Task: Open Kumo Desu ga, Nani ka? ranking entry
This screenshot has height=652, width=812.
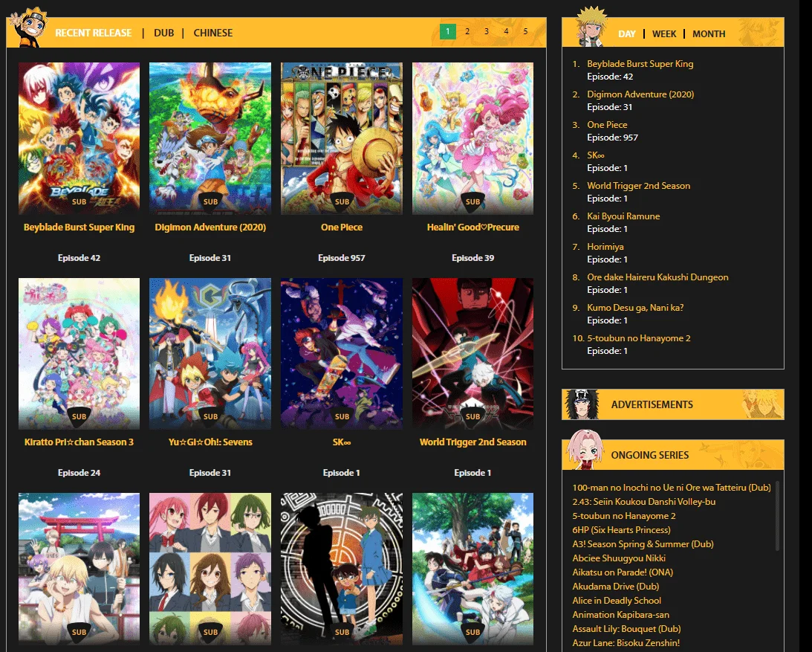Action: (x=635, y=308)
